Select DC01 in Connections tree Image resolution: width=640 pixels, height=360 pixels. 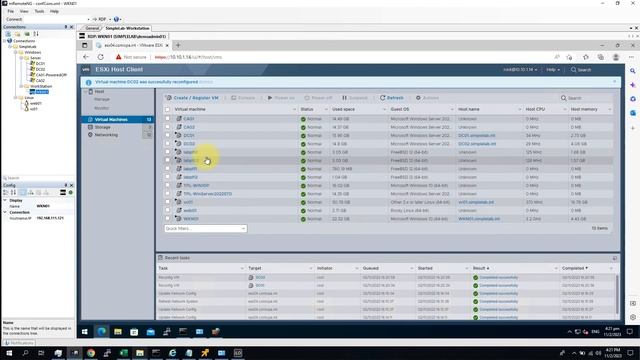[40, 64]
